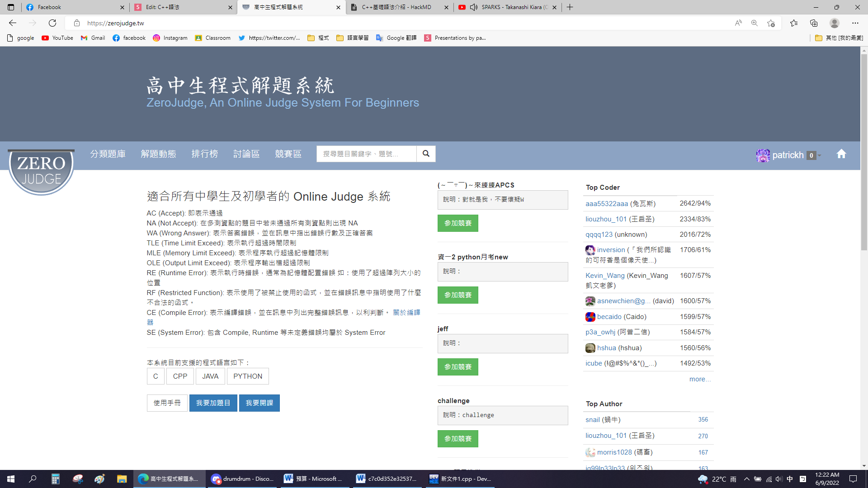The height and width of the screenshot is (488, 868).
Task: Click the search magnifier button
Action: [x=426, y=154]
